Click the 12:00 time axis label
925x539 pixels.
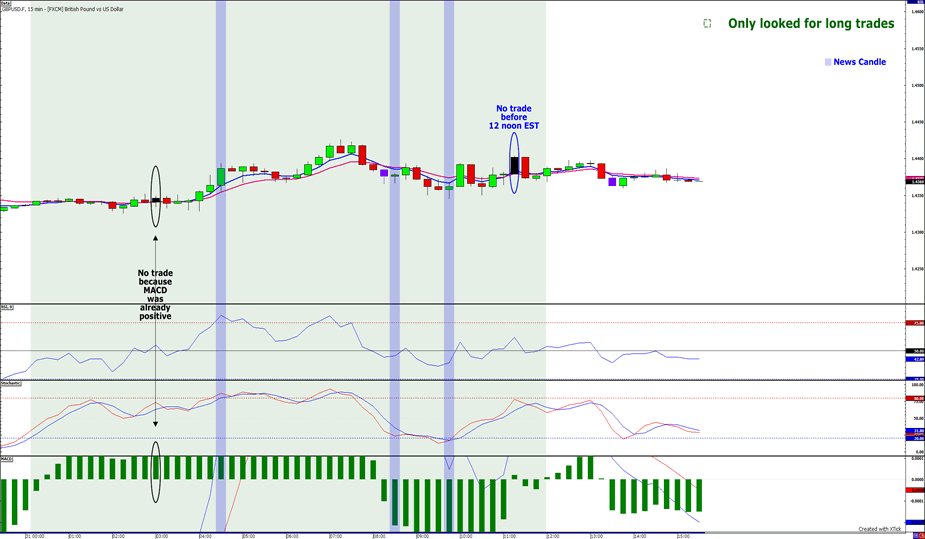(x=553, y=536)
